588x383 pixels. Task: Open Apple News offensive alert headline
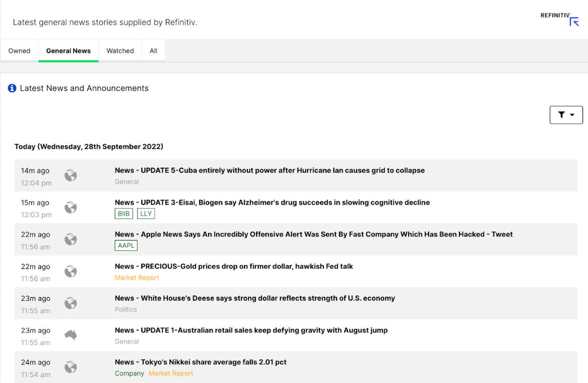tap(313, 234)
